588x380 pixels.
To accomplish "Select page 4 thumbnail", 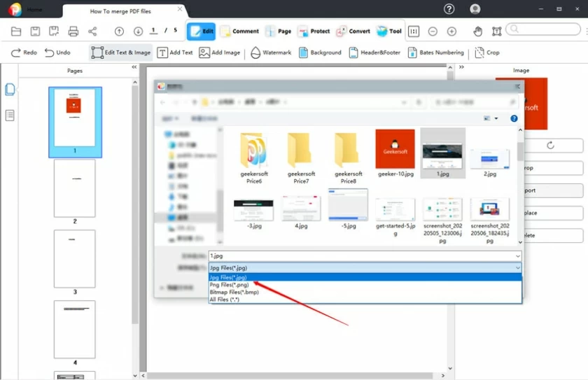I will pyautogui.click(x=75, y=330).
